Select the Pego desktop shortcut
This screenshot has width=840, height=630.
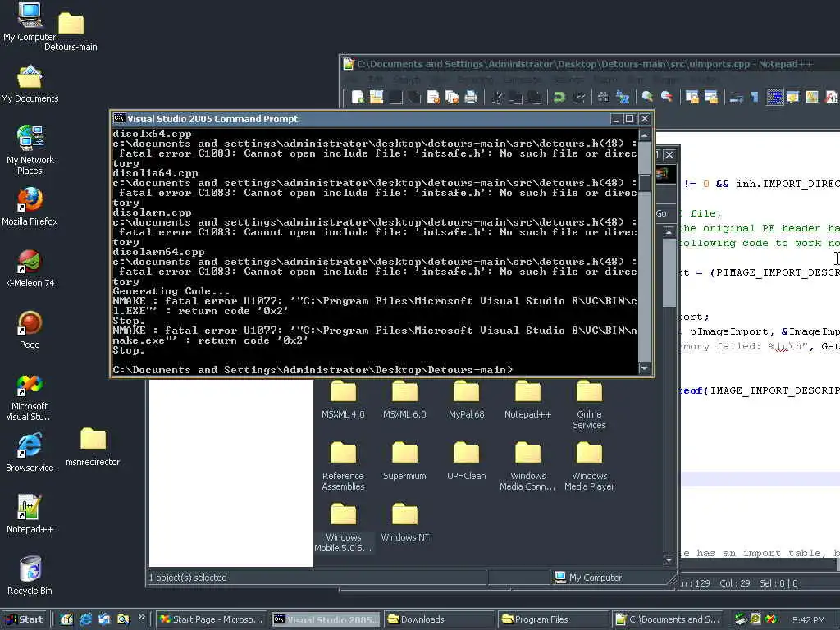30,330
